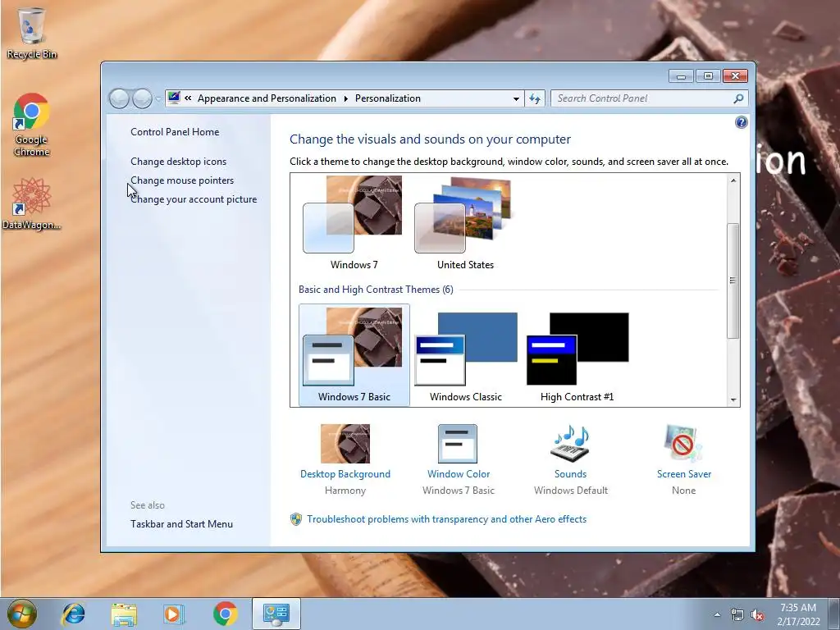Click the muted volume tray icon
The width and height of the screenshot is (840, 630).
pyautogui.click(x=757, y=615)
